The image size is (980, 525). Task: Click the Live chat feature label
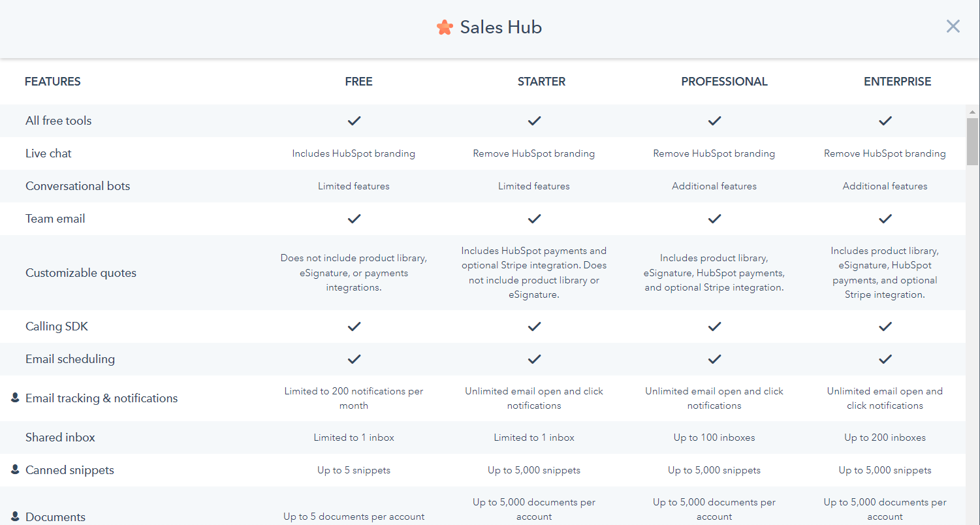48,153
